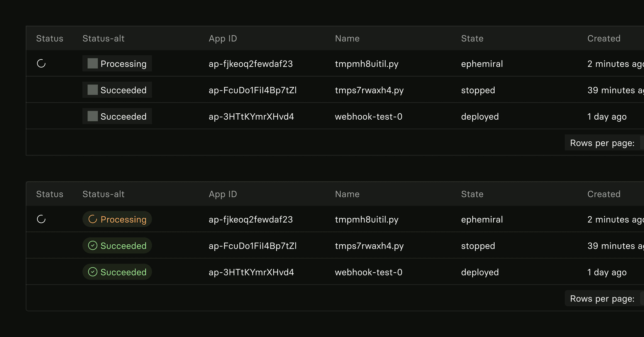Screen dimensions: 644x337
Task: Click the green Succeeded badge for the stopped app
Action: pyautogui.click(x=117, y=246)
